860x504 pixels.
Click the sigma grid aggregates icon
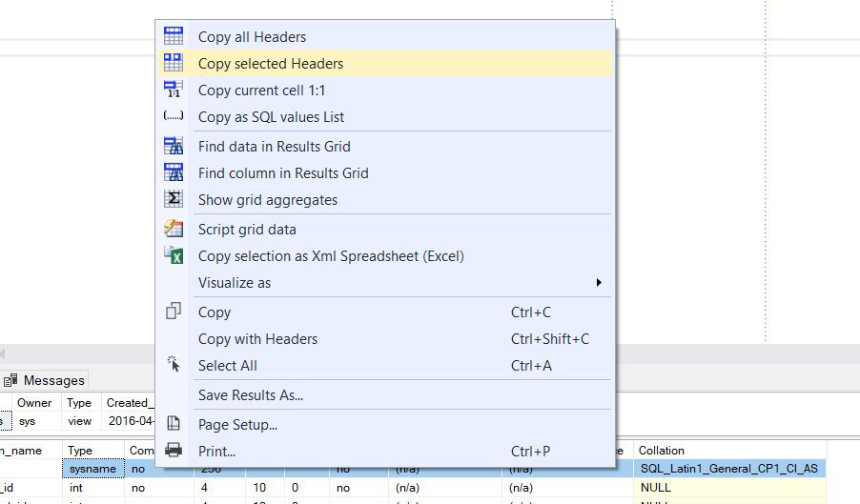tap(174, 200)
